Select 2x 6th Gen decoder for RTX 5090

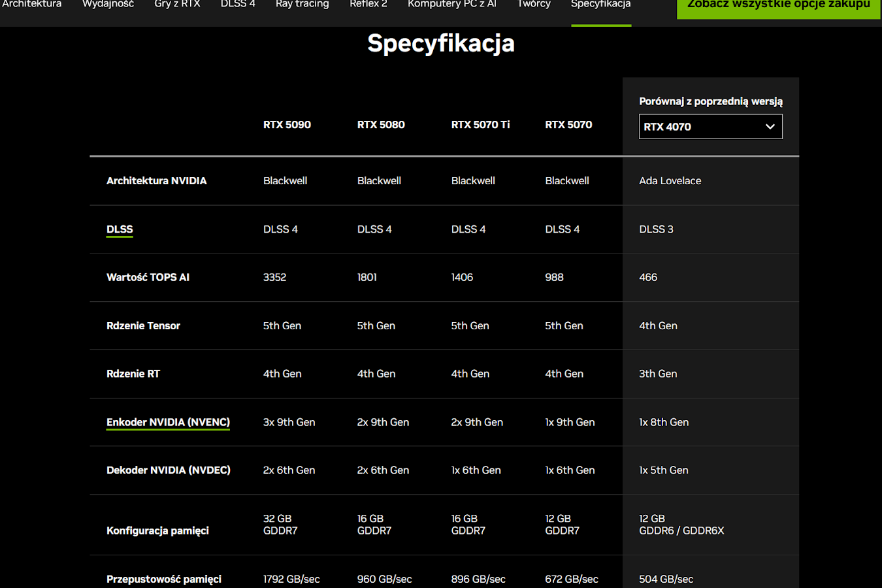point(289,470)
